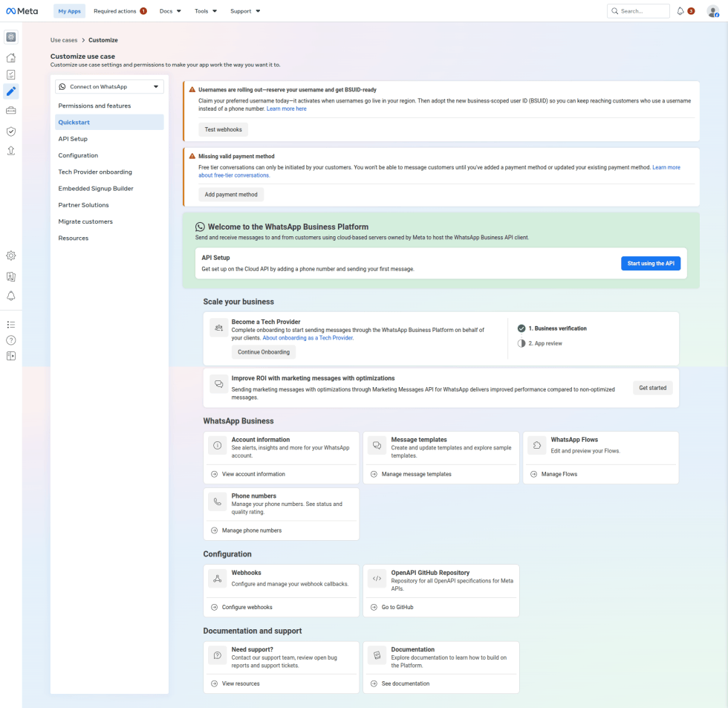Viewport: 728px width, 708px height.
Task: Open app settings gear in sidebar
Action: tap(11, 256)
